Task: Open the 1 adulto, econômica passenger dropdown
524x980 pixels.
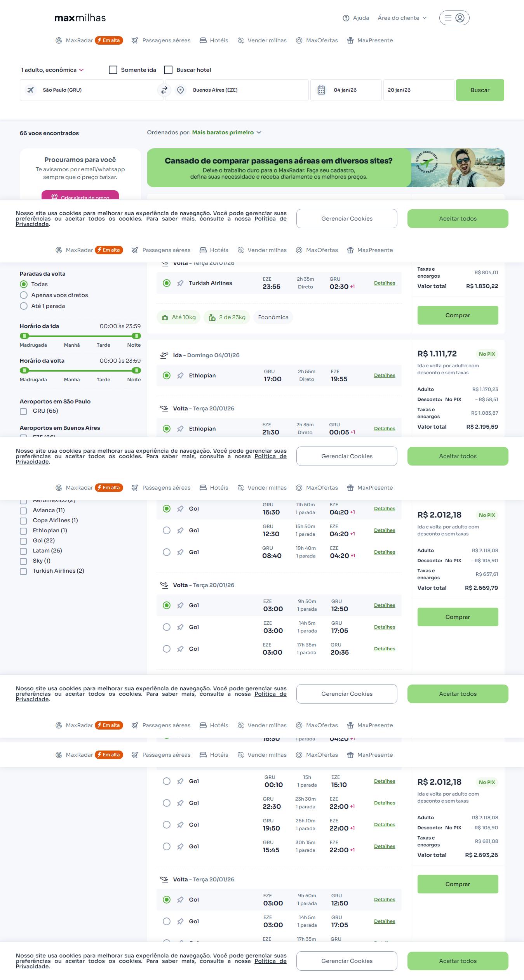Action: point(52,70)
